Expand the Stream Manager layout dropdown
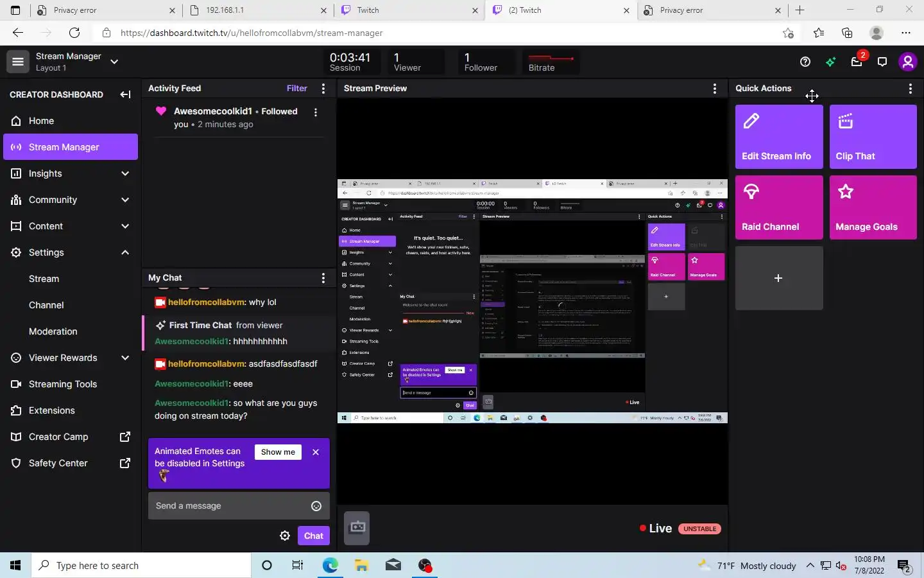The width and height of the screenshot is (924, 578). point(114,62)
